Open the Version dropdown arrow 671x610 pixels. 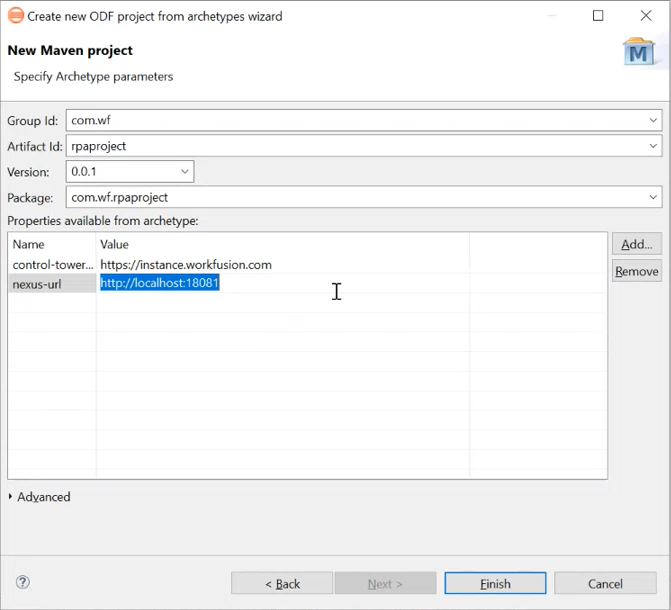[185, 172]
